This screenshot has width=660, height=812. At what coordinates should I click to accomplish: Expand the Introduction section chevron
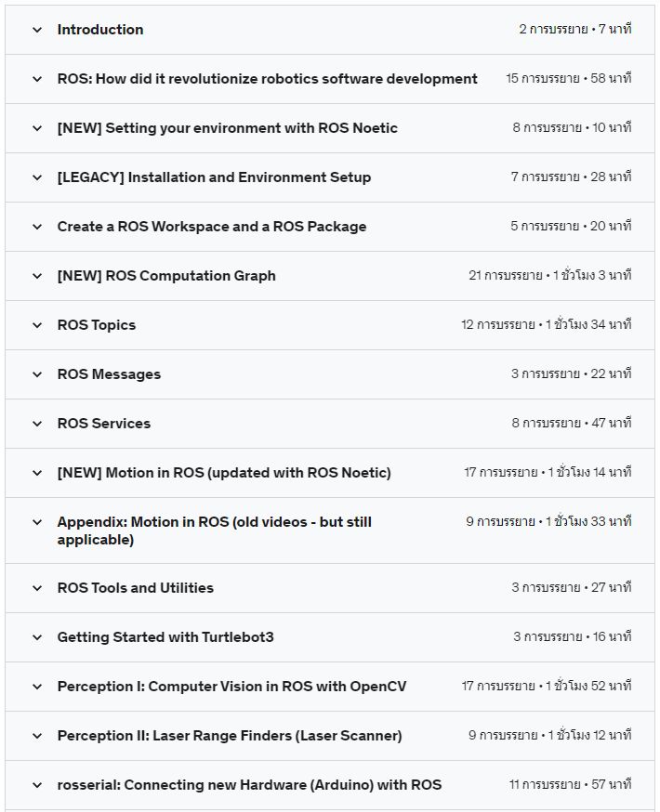pos(37,30)
